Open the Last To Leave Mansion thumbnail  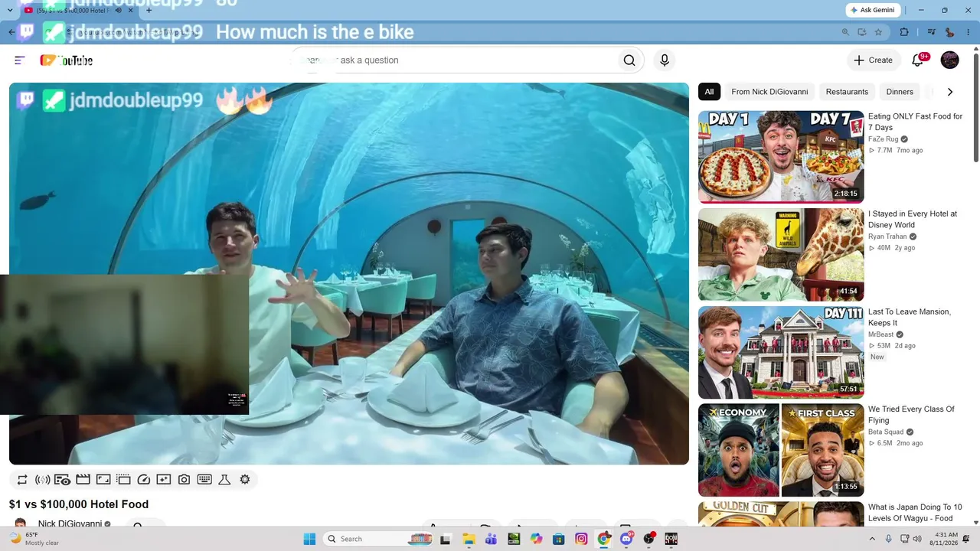click(x=781, y=352)
